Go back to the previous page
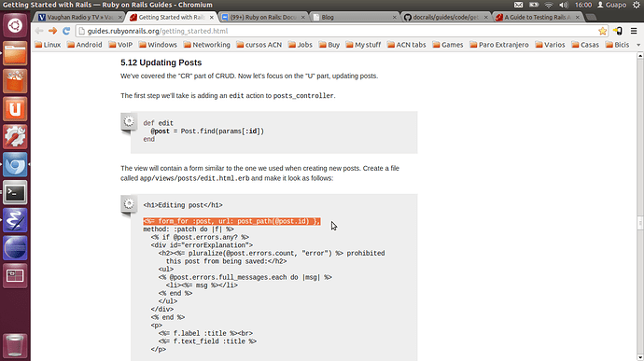Screen dimensions: 644x361 [x=39, y=31]
